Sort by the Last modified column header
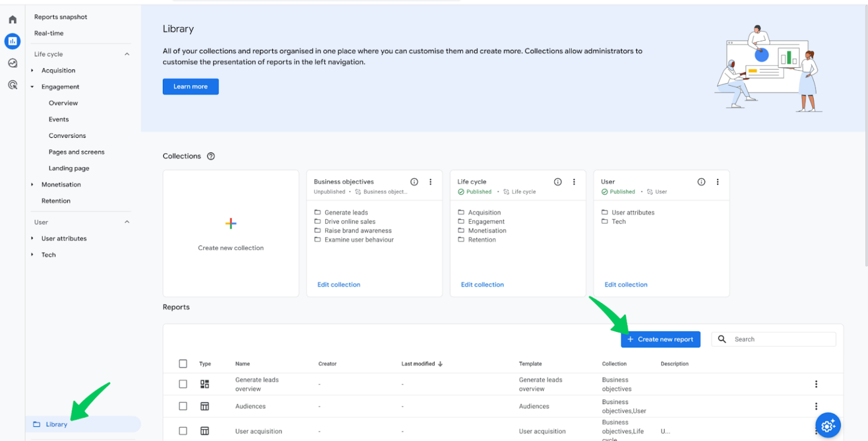This screenshot has height=441, width=868. point(422,364)
